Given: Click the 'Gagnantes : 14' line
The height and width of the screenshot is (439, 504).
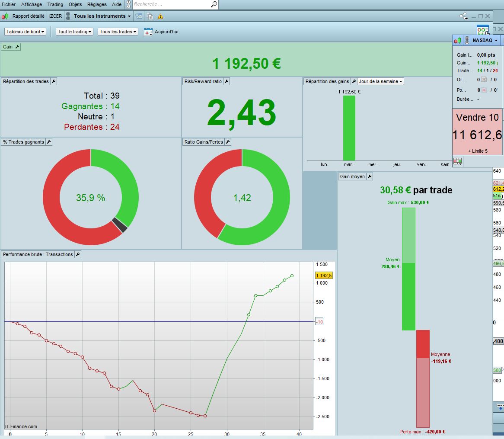Looking at the screenshot, I should pos(90,106).
